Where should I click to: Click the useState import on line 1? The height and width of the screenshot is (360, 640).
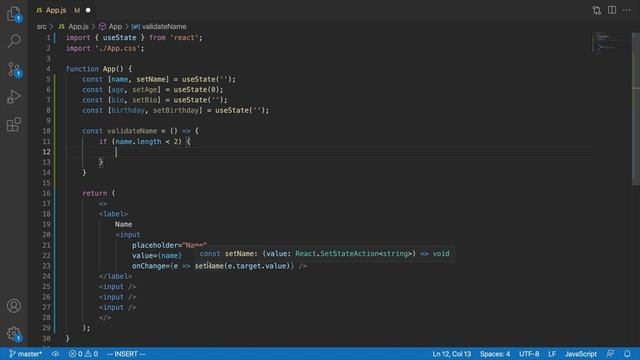pos(119,38)
